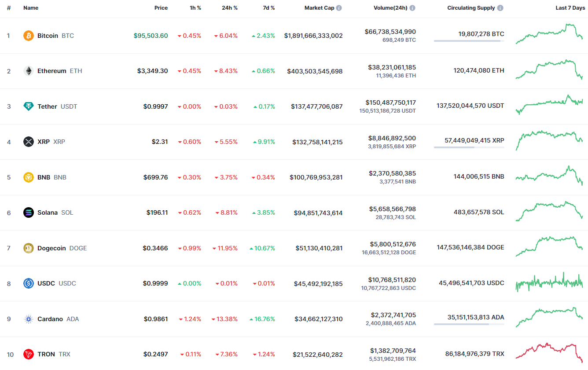Click the Circulating Supply info icon
Viewport: 588px width, 370px height.
(500, 8)
